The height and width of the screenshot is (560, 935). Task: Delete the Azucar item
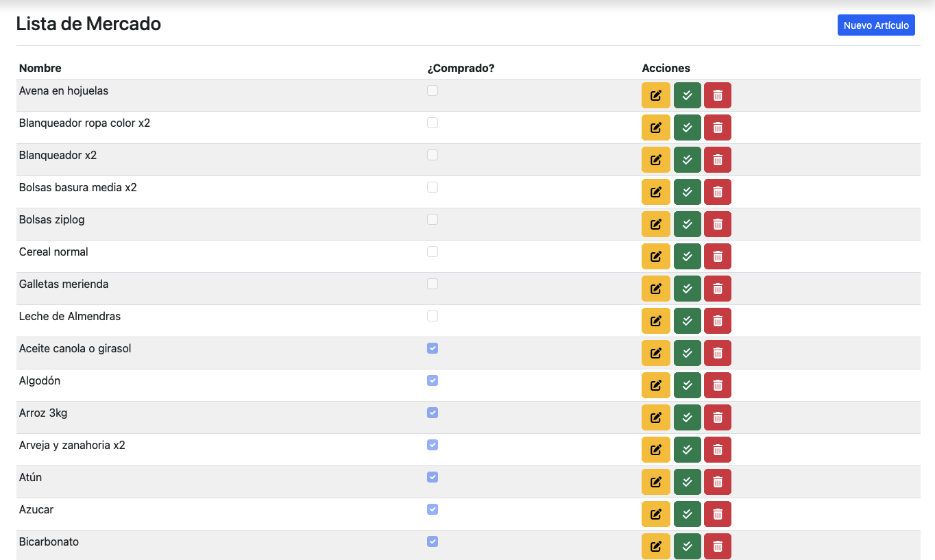click(717, 514)
